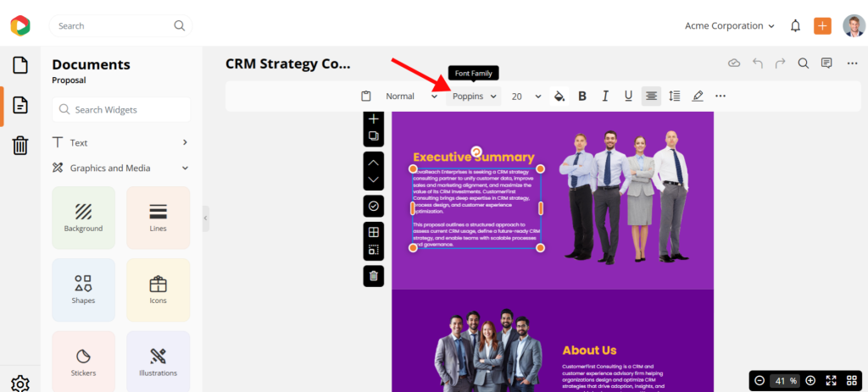Click the paste clipboard icon in the toolbar
Image resolution: width=868 pixels, height=392 pixels.
click(x=366, y=97)
